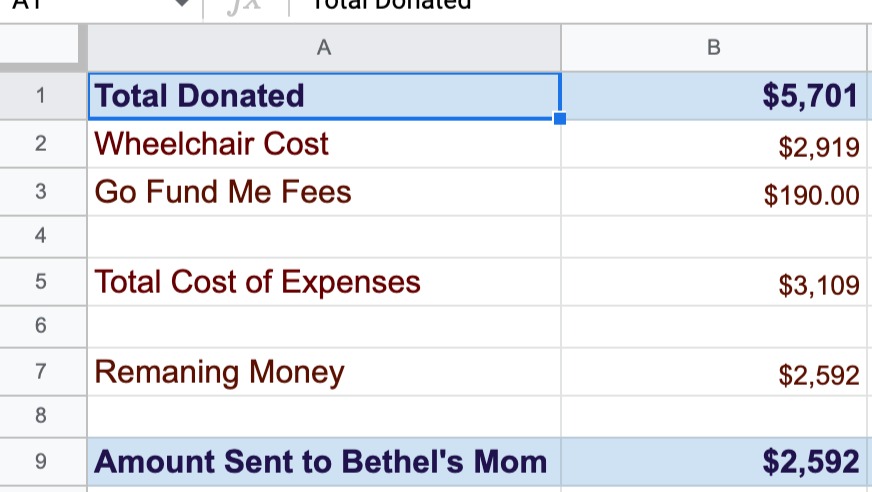Select the $3,109 cell
The height and width of the screenshot is (492, 872).
point(714,282)
